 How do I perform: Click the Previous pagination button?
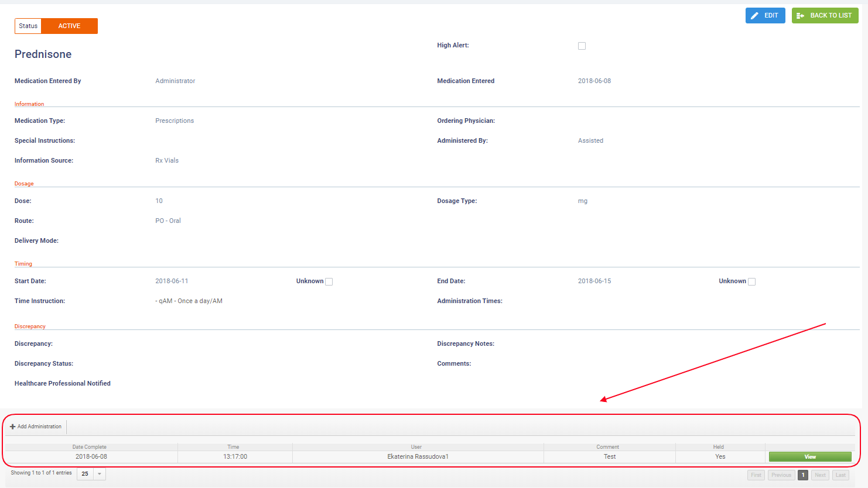781,475
